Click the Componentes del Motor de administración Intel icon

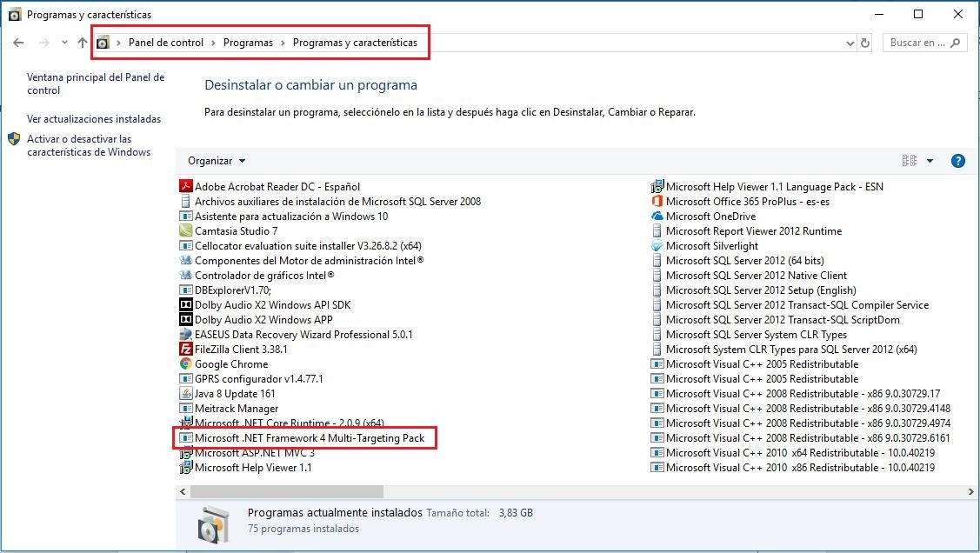point(185,261)
